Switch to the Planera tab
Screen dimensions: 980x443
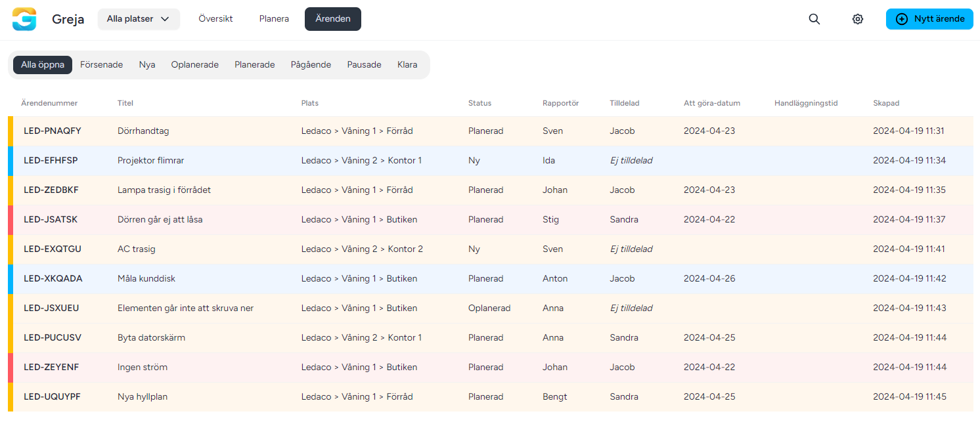pyautogui.click(x=274, y=19)
